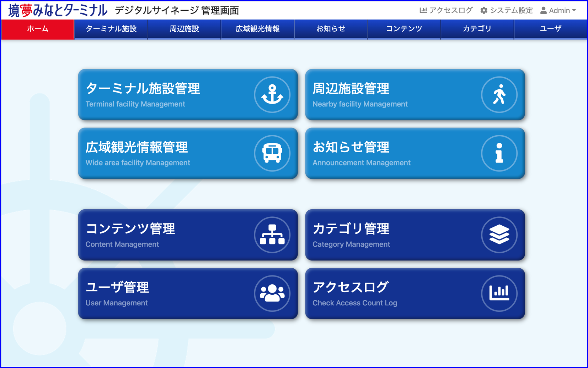The width and height of the screenshot is (588, 368).
Task: Click the "Wide area facility Management" subtitle
Action: coord(138,163)
